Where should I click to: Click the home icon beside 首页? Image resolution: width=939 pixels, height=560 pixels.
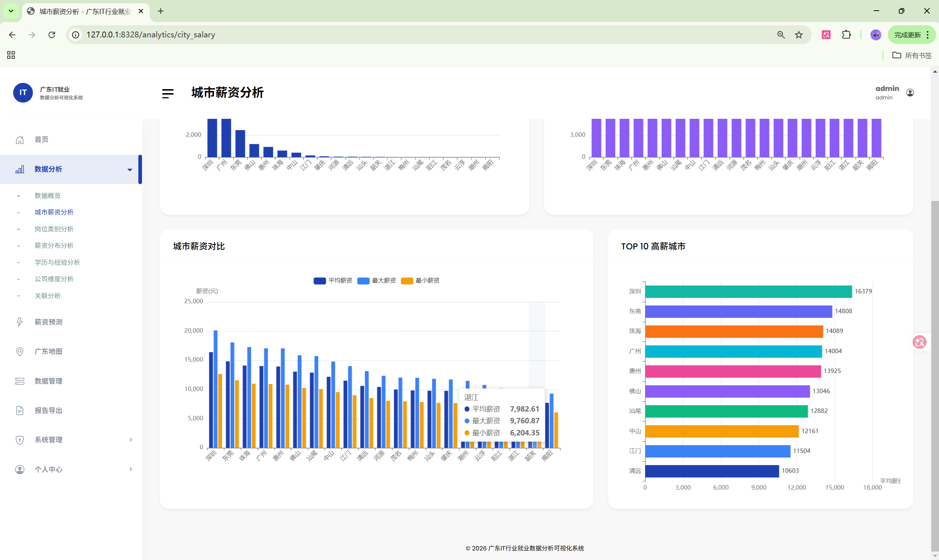pos(20,140)
